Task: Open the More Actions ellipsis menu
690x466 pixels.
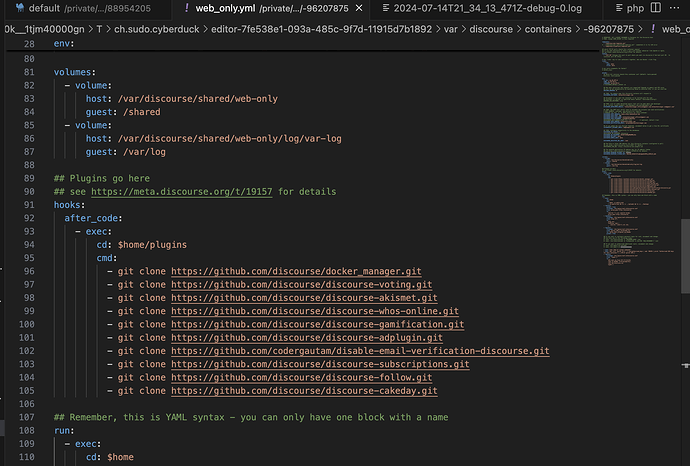Action: coord(674,8)
